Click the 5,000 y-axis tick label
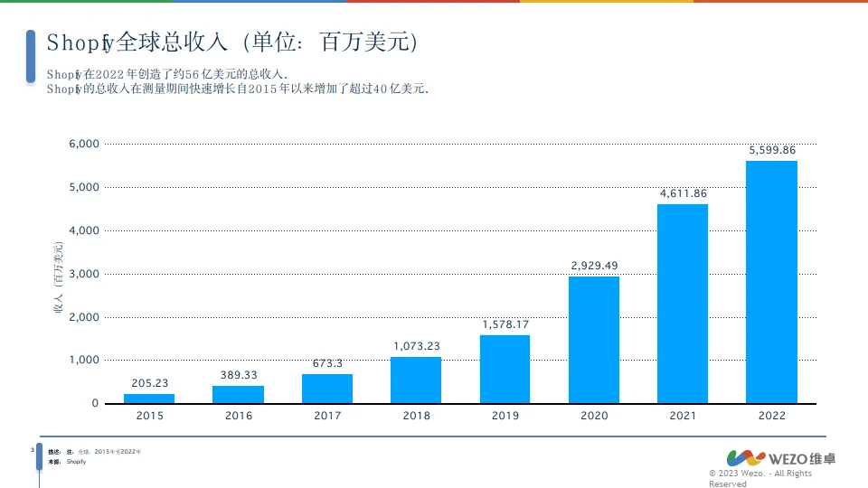Image resolution: width=868 pixels, height=488 pixels. coord(84,187)
